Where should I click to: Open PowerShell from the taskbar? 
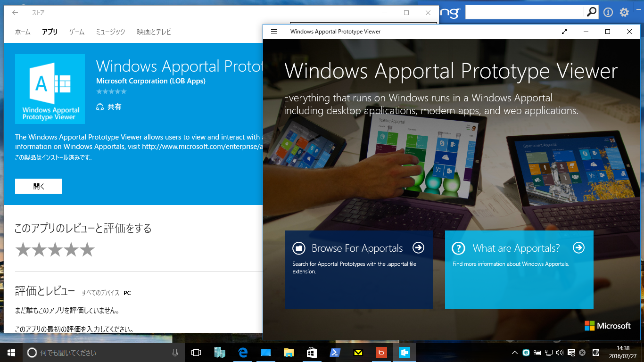(335, 353)
